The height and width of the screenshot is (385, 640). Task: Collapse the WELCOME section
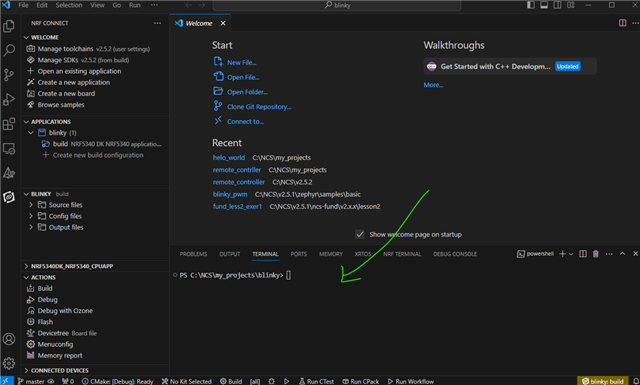26,37
